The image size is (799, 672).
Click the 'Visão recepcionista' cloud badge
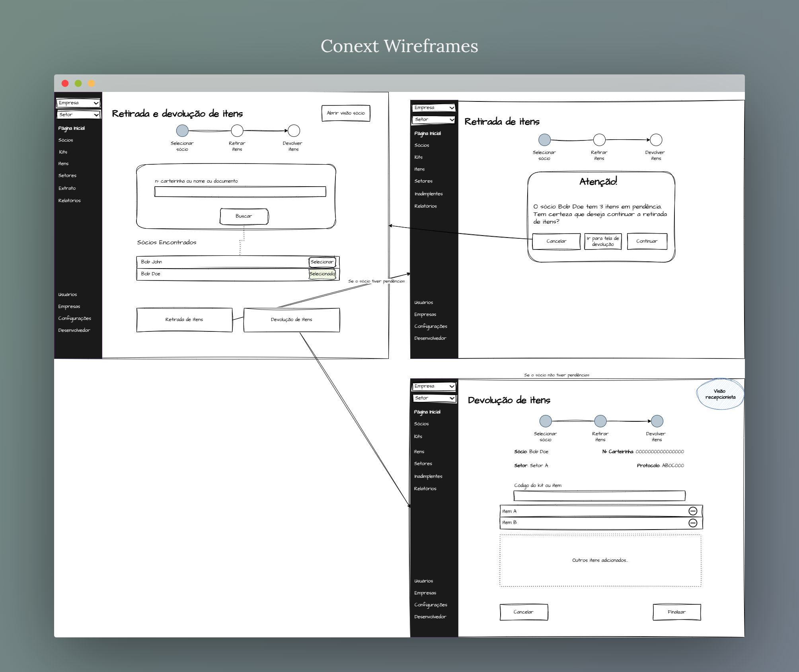pos(720,394)
